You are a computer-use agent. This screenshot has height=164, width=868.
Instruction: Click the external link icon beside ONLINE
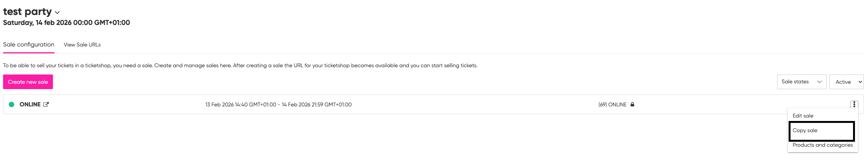46,104
